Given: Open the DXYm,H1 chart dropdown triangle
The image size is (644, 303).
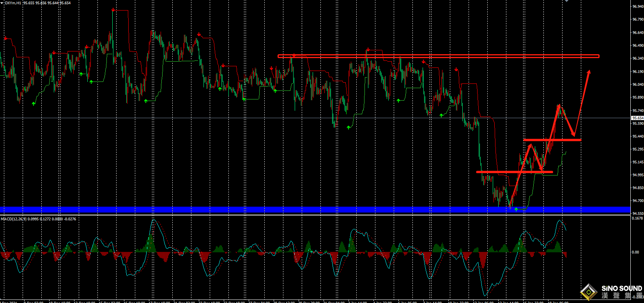Looking at the screenshot, I should point(3,3).
